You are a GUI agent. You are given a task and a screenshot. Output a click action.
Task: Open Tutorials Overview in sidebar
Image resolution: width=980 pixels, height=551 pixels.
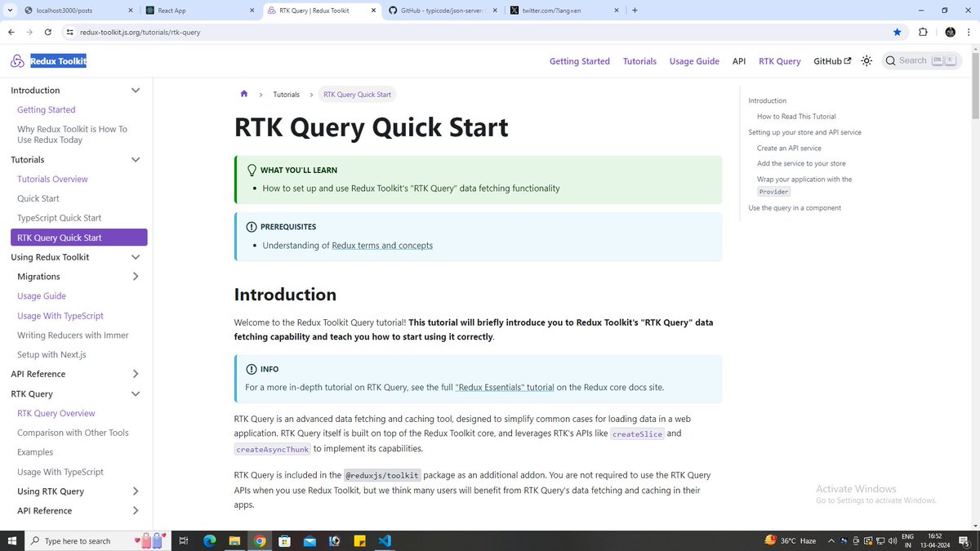point(52,180)
